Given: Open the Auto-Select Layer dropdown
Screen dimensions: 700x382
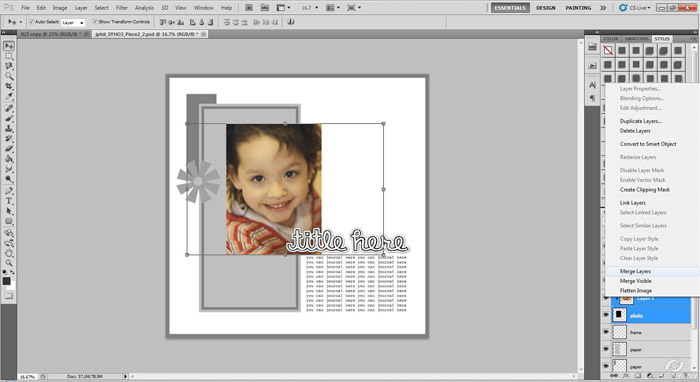Looking at the screenshot, I should [73, 22].
